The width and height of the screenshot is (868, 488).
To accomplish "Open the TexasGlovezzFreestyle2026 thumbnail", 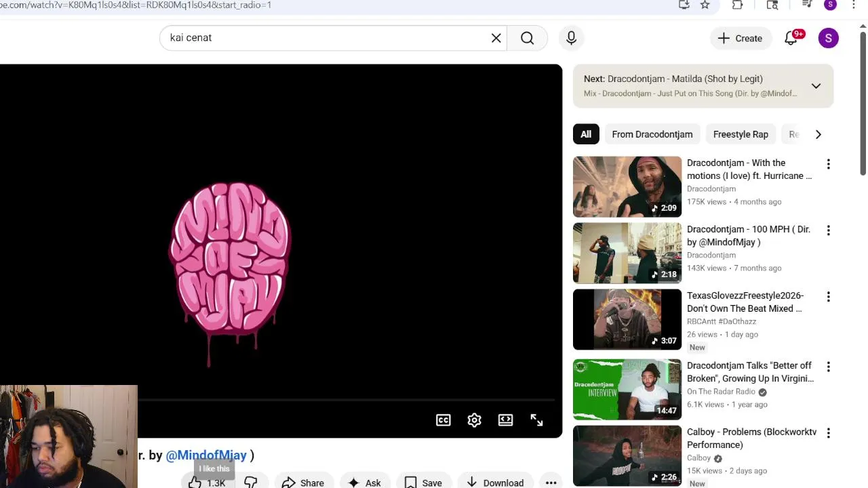I will click(627, 319).
